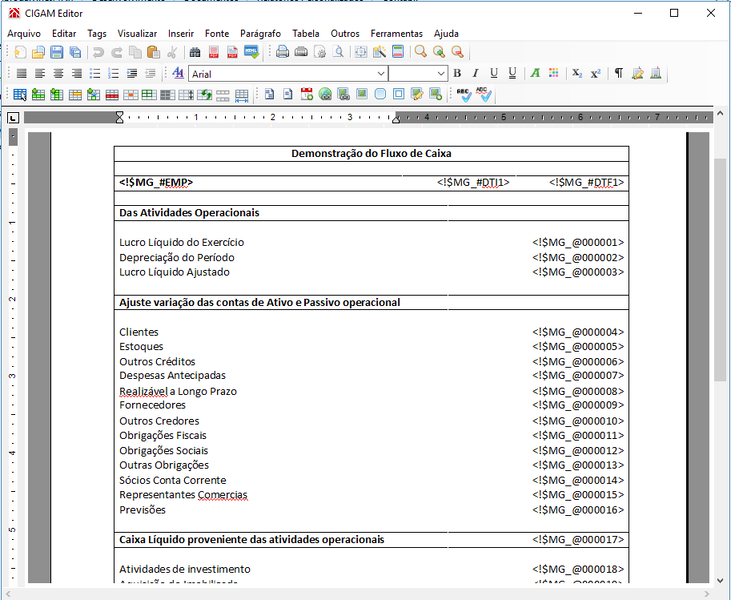The width and height of the screenshot is (731, 600).
Task: Open the Fonte menu
Action: (x=217, y=34)
